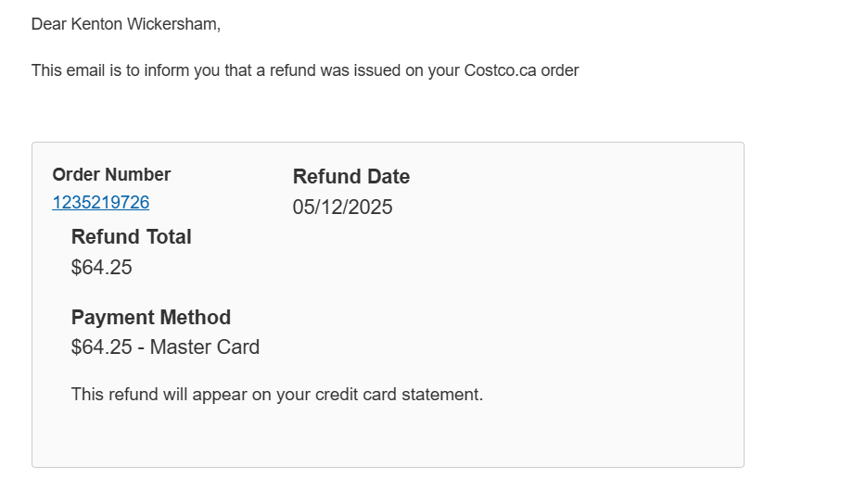Click the "Refund Date" heading

(350, 176)
